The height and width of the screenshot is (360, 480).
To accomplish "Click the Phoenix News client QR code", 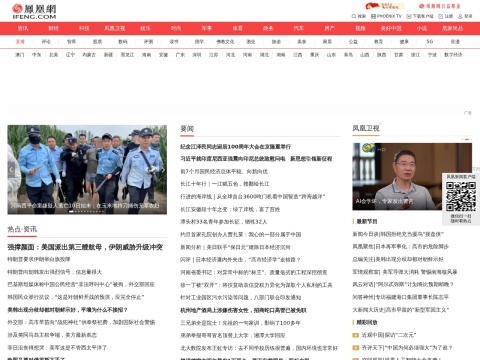I will [461, 197].
